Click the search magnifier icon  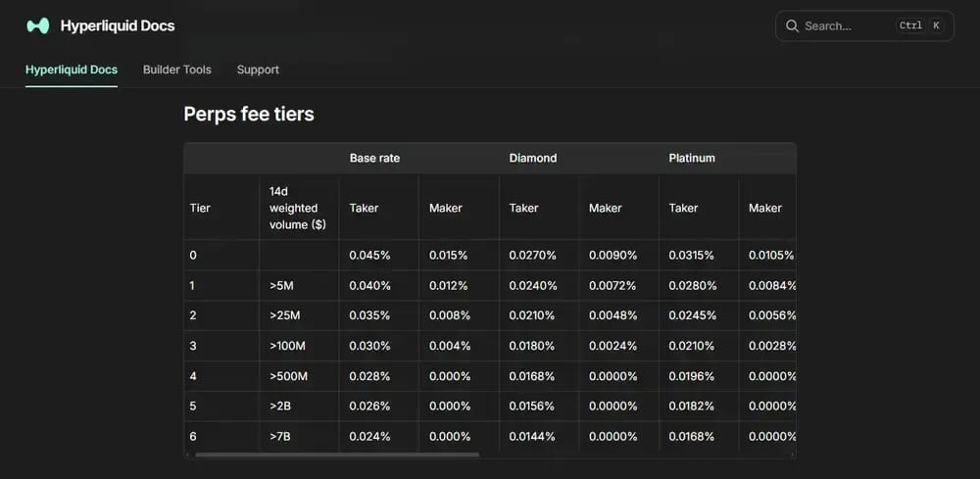792,26
